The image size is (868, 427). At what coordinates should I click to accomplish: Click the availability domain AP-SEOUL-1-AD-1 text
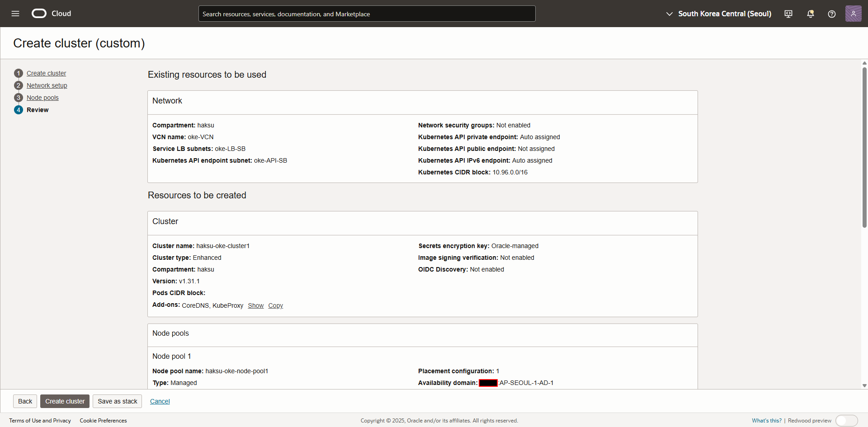[x=526, y=383]
